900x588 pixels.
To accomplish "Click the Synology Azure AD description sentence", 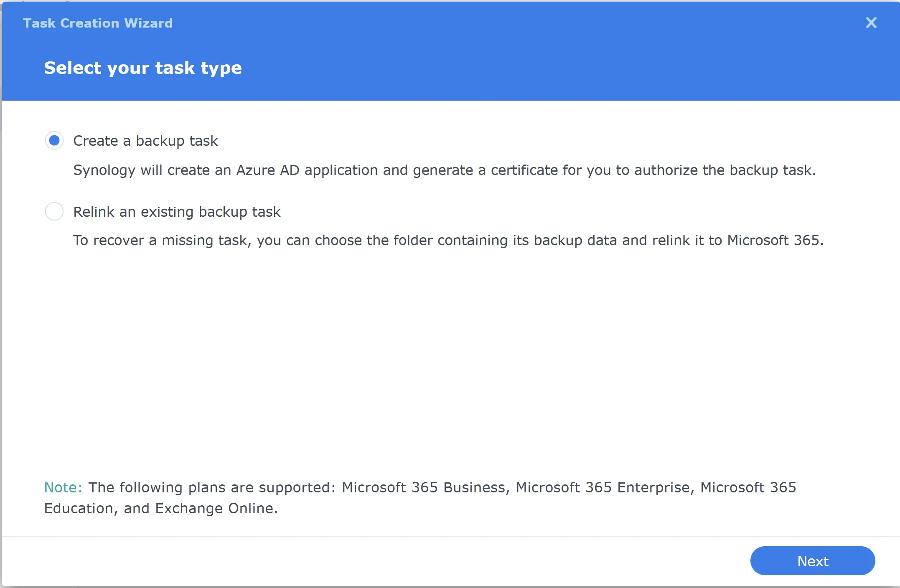I will (444, 170).
